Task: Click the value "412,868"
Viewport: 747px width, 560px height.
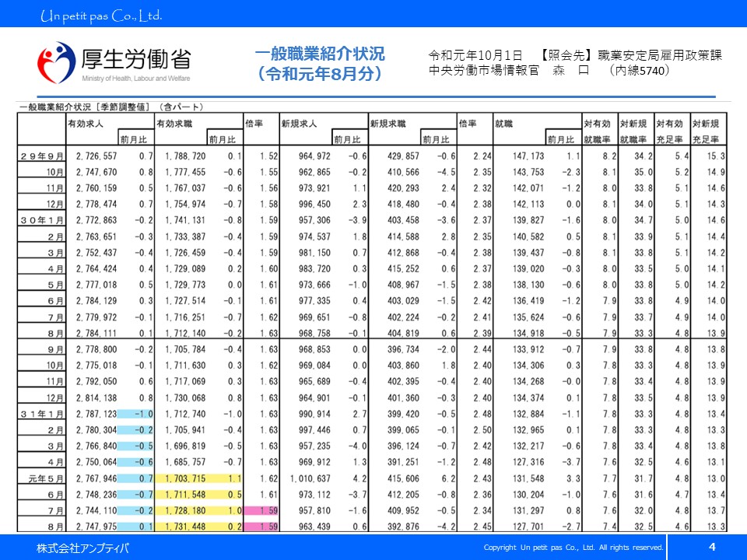Action: [403, 253]
